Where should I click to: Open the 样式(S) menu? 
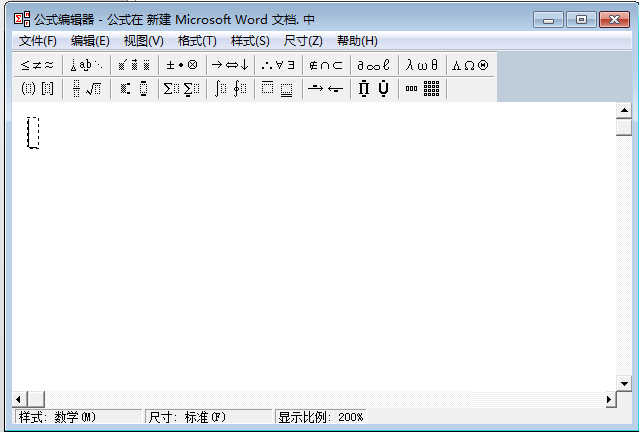point(250,40)
